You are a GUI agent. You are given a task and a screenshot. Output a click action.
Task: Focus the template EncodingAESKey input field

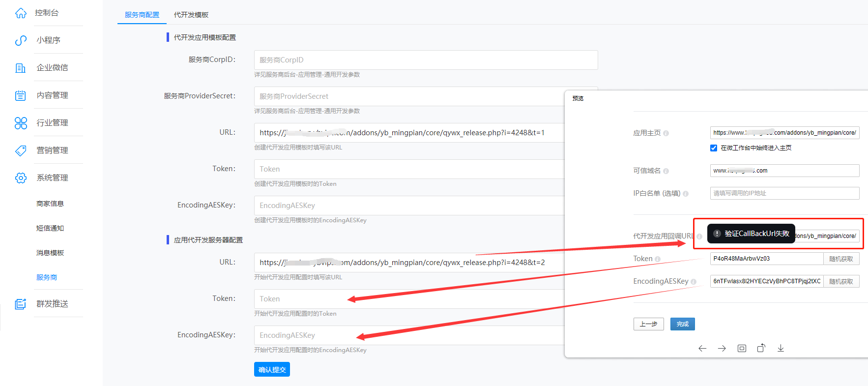point(409,206)
